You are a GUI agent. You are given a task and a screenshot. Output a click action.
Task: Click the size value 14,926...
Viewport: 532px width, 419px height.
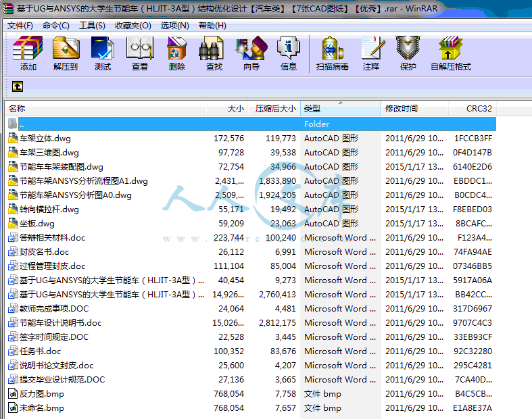[x=228, y=295]
